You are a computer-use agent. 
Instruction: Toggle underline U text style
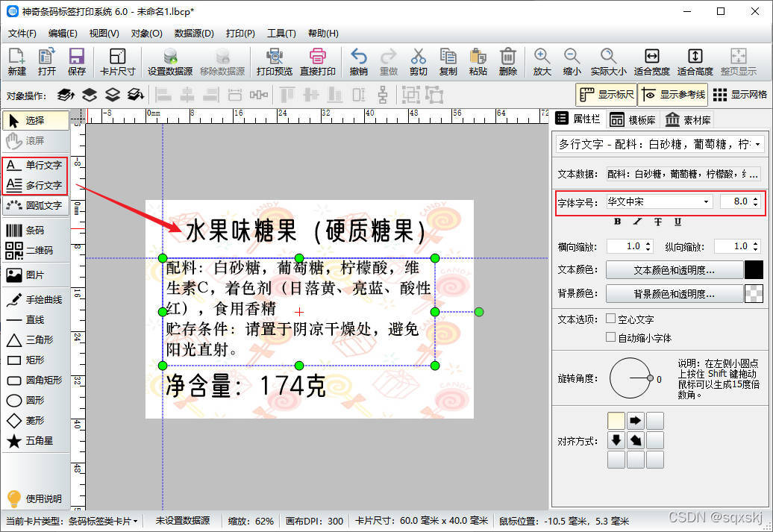click(x=677, y=222)
